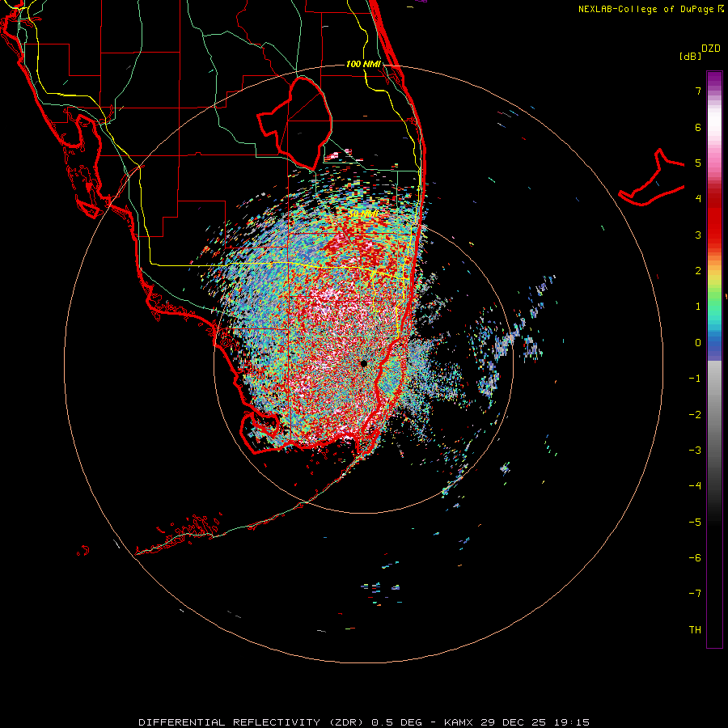Click the 7 dB tick label on scale
This screenshot has height=728, width=728.
(x=698, y=91)
